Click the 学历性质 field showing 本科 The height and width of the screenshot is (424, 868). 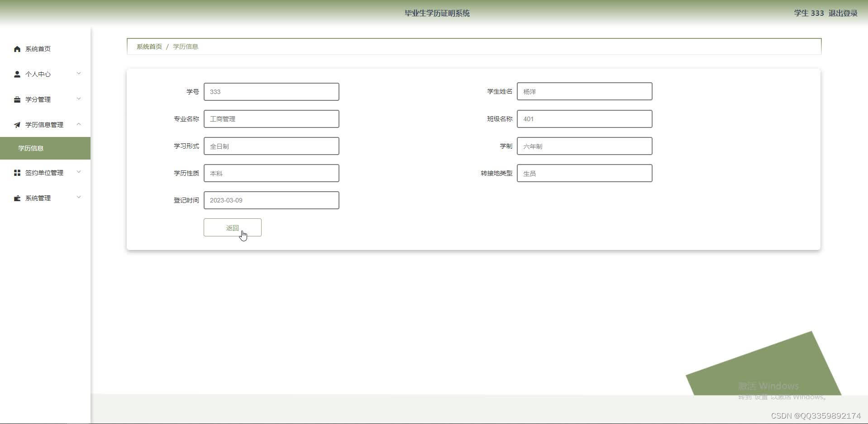coord(272,173)
